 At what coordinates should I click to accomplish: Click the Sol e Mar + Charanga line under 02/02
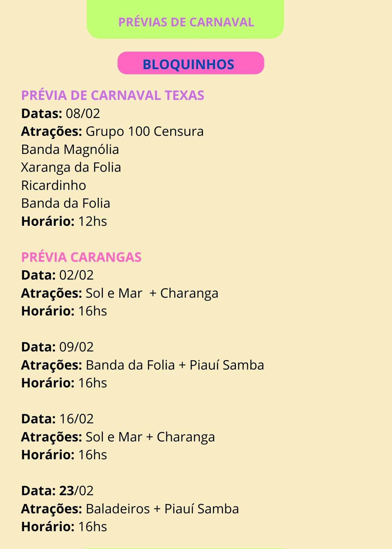coord(120,293)
